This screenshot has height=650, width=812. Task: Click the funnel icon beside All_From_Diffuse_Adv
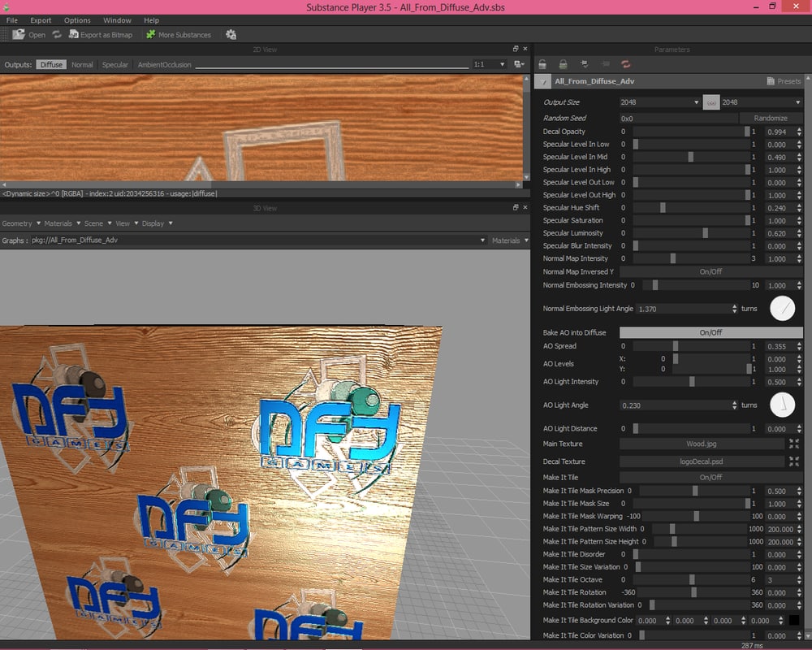pyautogui.click(x=542, y=81)
